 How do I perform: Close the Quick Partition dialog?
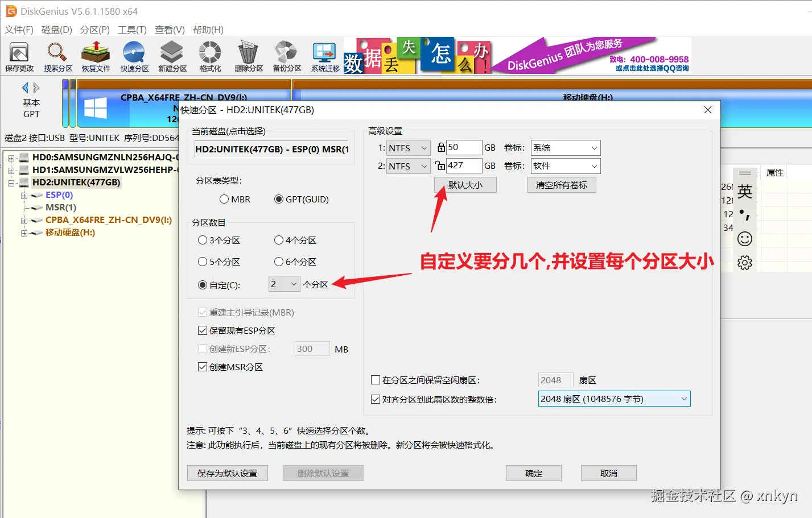pos(708,110)
